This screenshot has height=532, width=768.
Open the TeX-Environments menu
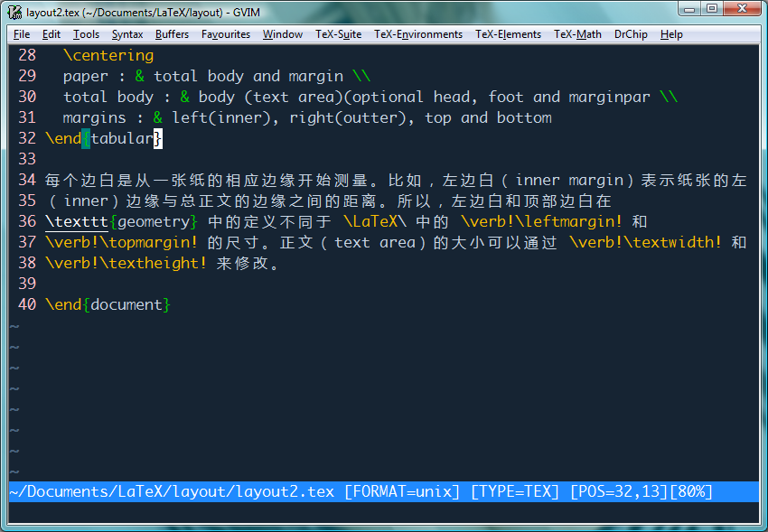(418, 34)
